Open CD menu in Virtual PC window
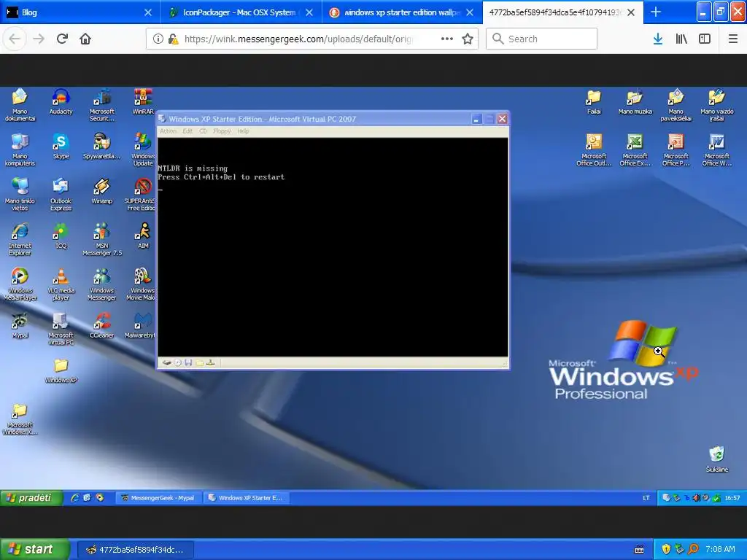Viewport: 747px width, 560px height. (x=203, y=131)
